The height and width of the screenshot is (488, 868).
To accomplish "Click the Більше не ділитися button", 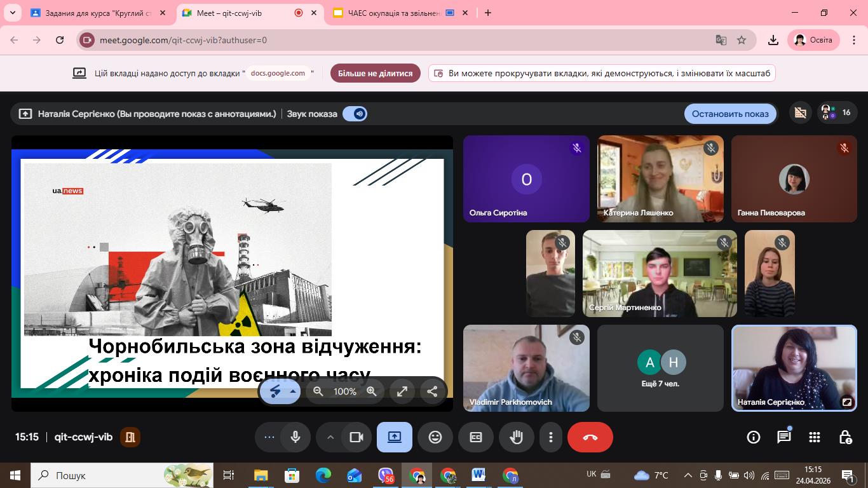I will (x=375, y=73).
